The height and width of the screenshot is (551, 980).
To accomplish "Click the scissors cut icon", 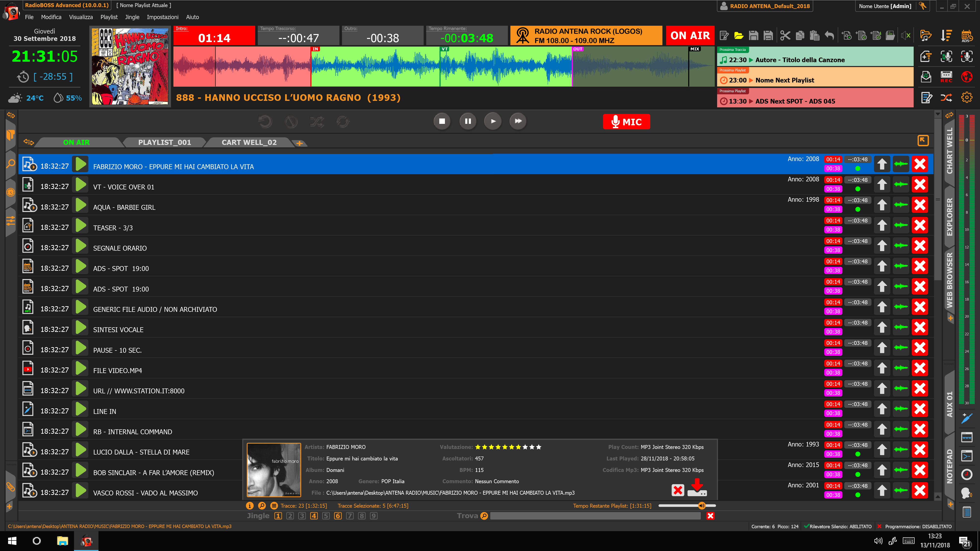I will [x=785, y=36].
